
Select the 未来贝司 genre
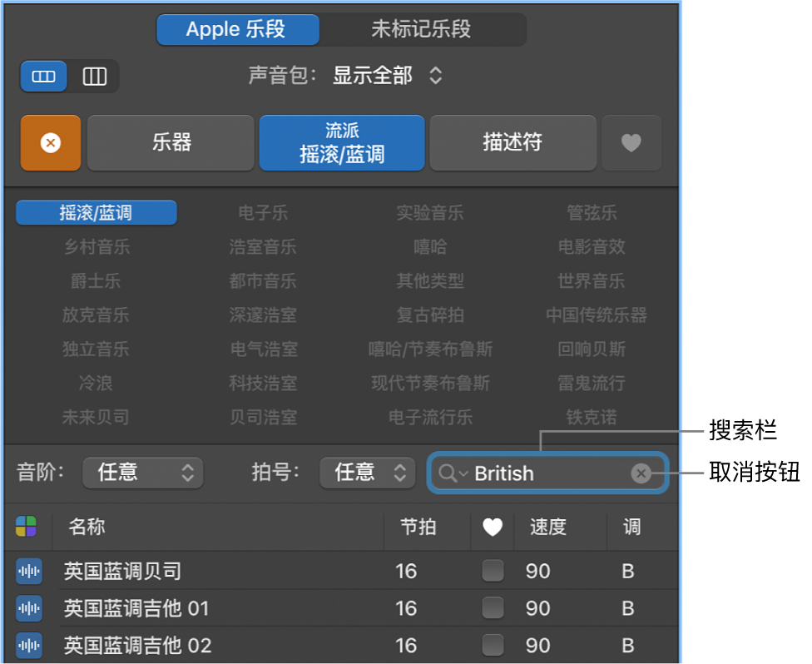pos(97,418)
